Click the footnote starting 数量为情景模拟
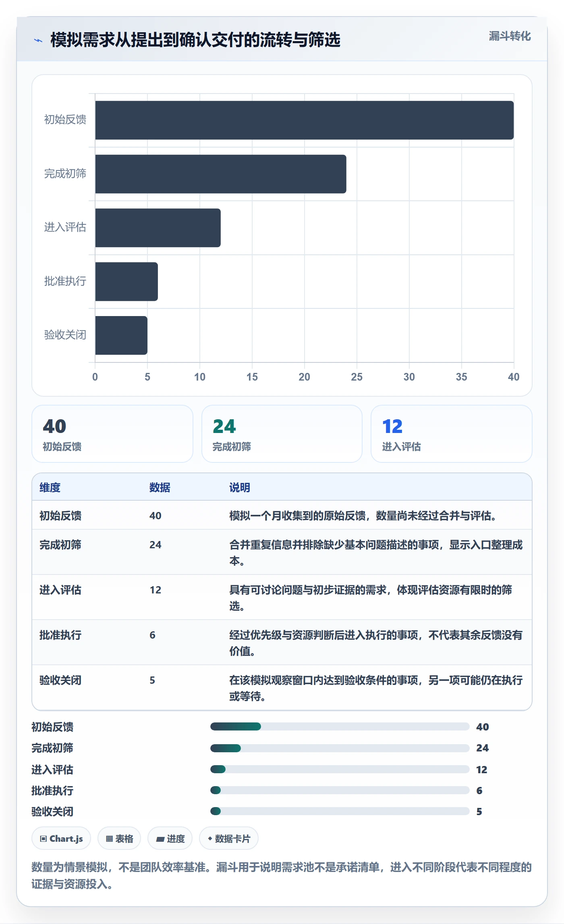Screen dimensions: 564x924 tap(282, 875)
